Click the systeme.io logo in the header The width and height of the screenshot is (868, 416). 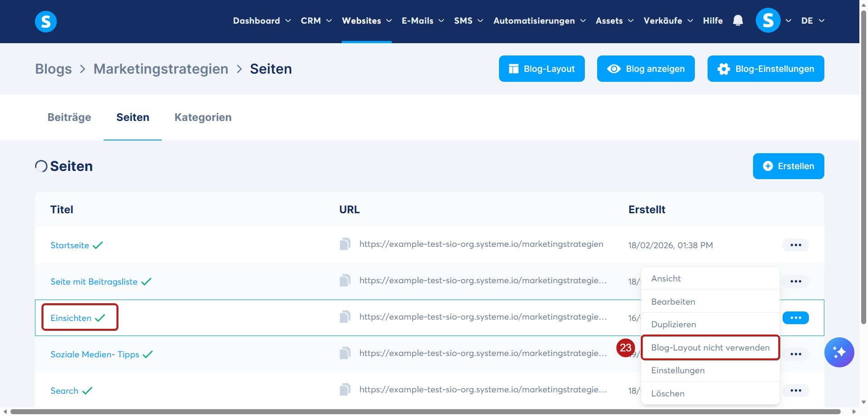click(x=46, y=21)
